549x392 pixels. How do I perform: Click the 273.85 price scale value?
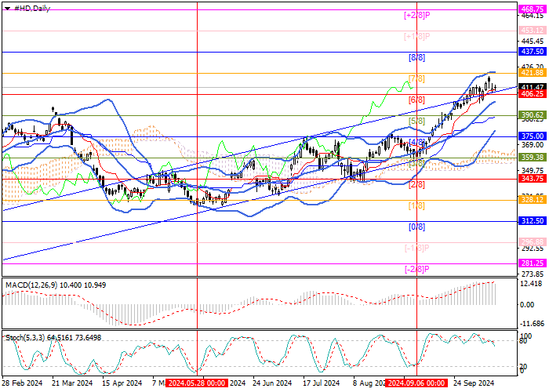[x=532, y=274]
